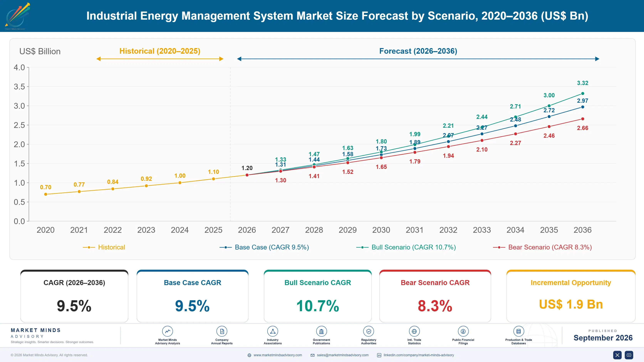
Task: Click the September 2026 published date
Action: point(603,338)
